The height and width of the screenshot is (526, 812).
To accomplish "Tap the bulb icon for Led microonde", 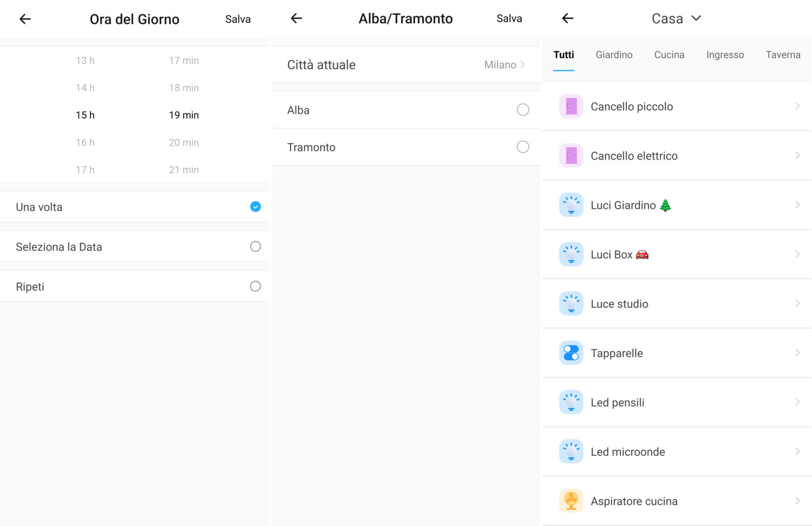I will click(x=571, y=452).
